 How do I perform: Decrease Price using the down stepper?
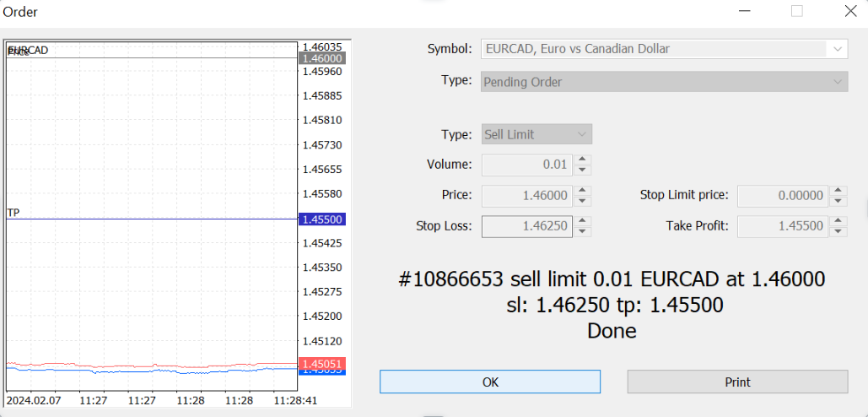tap(582, 201)
